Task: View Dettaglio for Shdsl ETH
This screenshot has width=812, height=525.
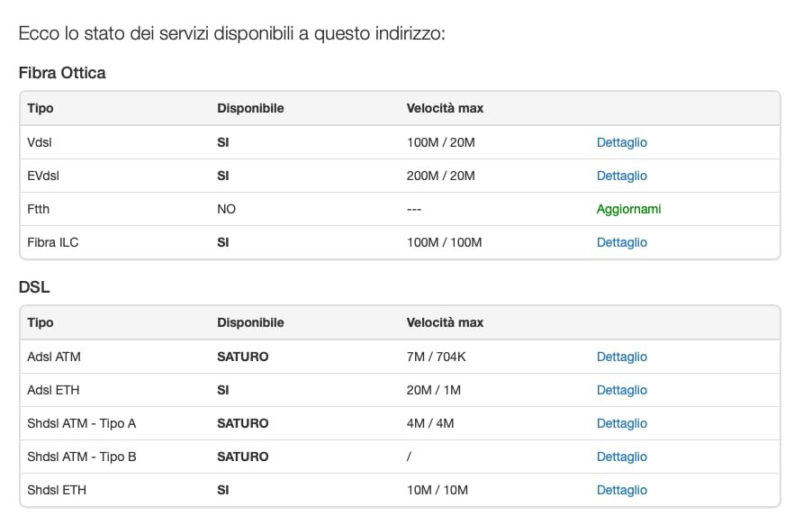Action: (x=621, y=490)
